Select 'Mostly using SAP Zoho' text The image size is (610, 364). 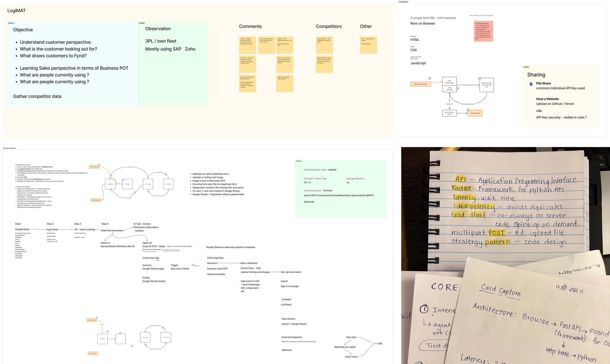coord(170,49)
